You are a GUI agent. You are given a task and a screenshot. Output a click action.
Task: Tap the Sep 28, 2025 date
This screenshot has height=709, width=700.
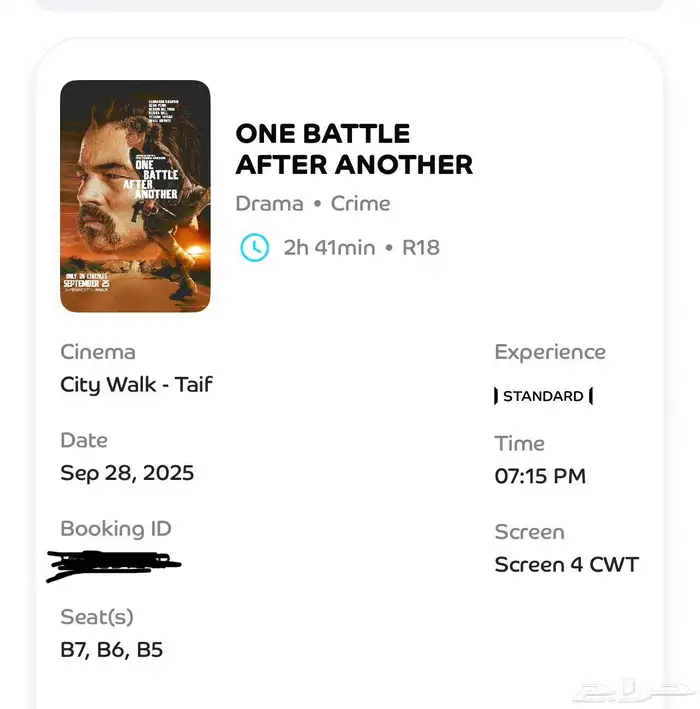(x=127, y=473)
